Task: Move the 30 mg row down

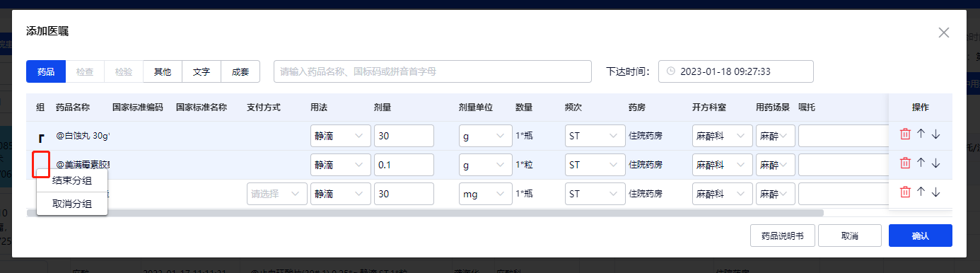Action: (x=935, y=192)
